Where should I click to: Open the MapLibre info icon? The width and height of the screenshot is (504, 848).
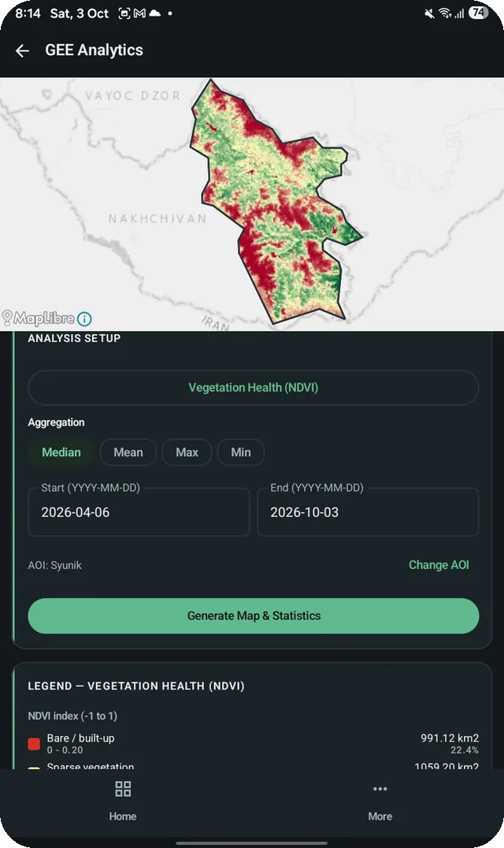pyautogui.click(x=84, y=319)
